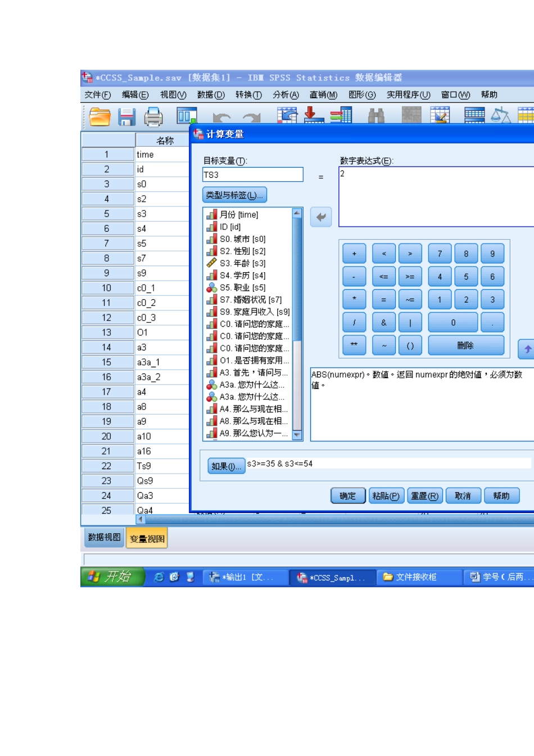This screenshot has height=756, width=534.
Task: Click the keypad digit 7 button
Action: pyautogui.click(x=440, y=254)
